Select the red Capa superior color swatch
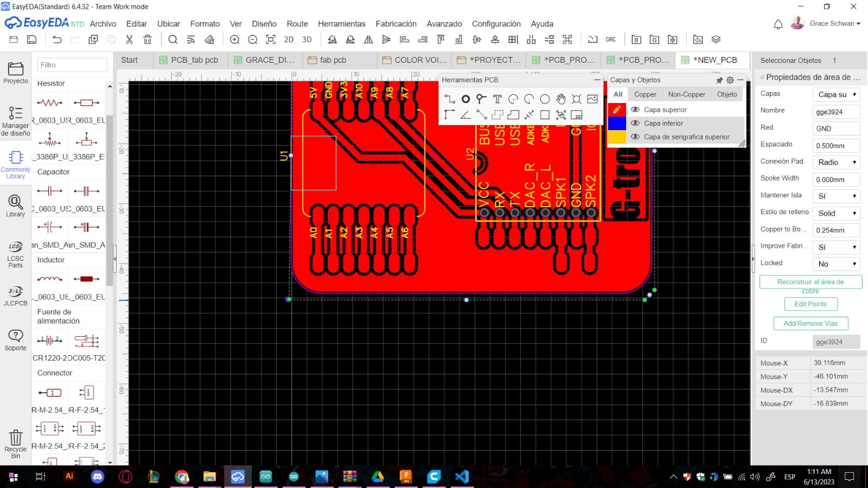 (x=617, y=110)
